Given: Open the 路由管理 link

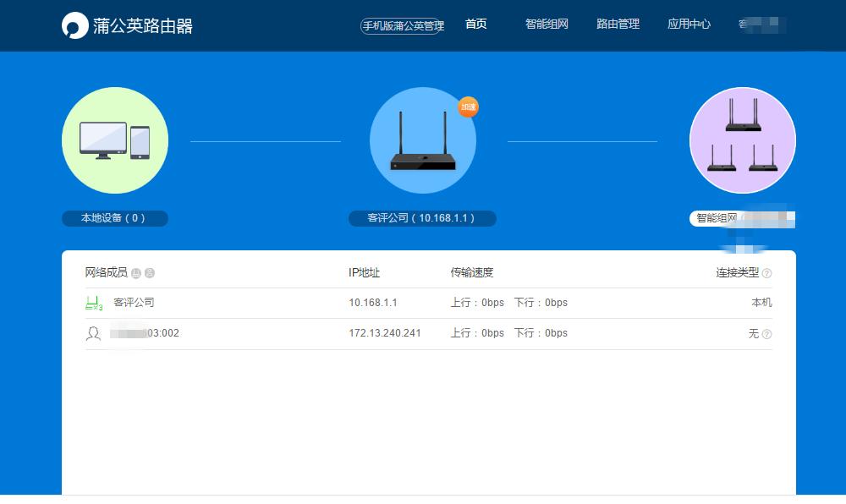Looking at the screenshot, I should (617, 25).
